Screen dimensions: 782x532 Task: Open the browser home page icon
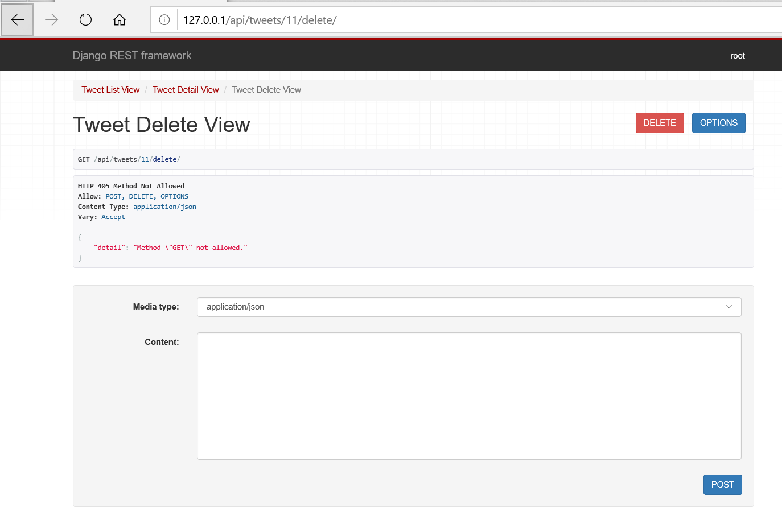[x=120, y=20]
